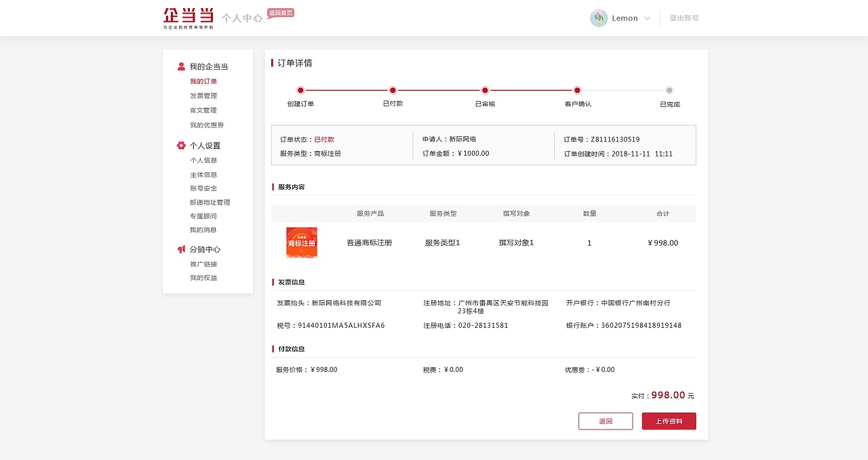Click the 已审核 progress step dot
Viewport: 868px width, 460px height.
(485, 90)
